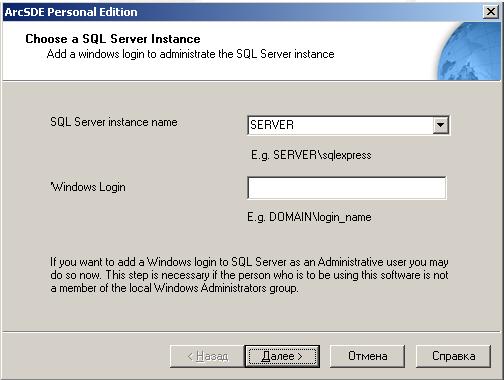Close the ArcSDE Personal Edition dialog
The image size is (504, 380).
[491, 12]
